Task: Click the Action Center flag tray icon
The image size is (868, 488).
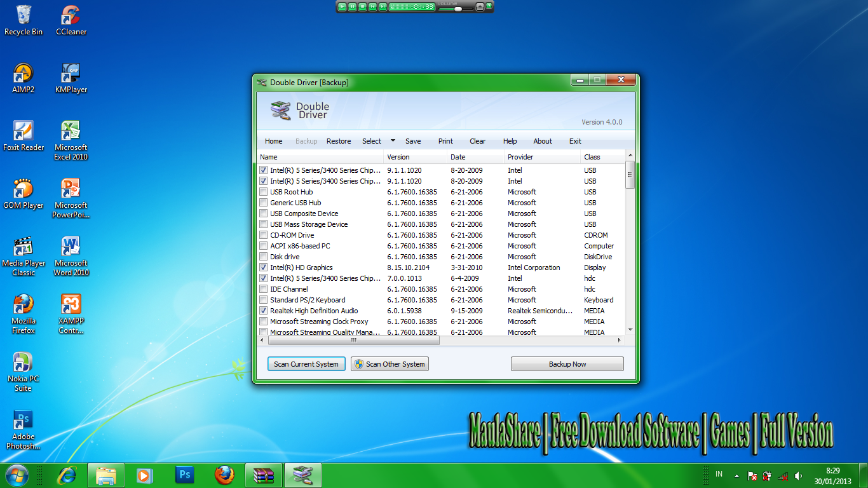Action: point(752,475)
